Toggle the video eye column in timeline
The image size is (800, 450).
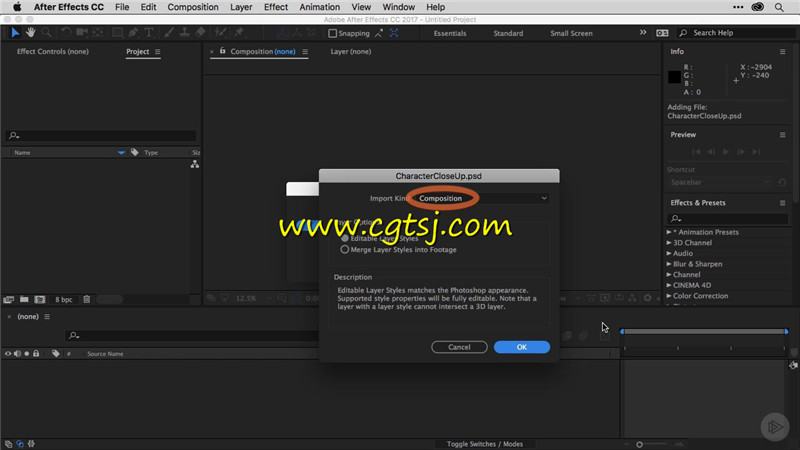point(8,354)
